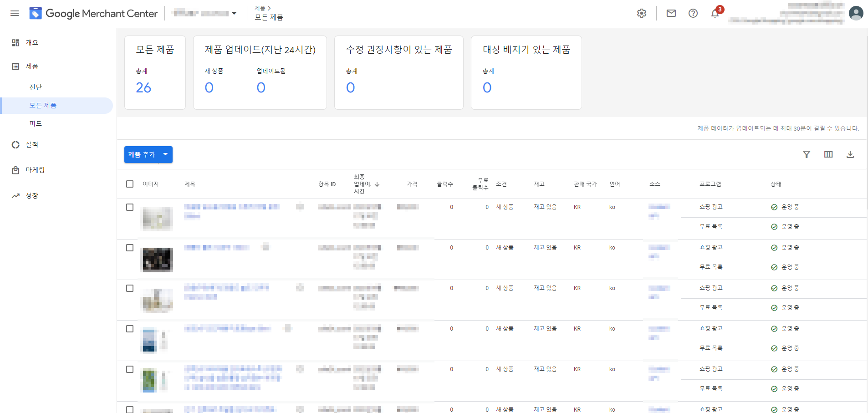
Task: Open 진단 under 제품
Action: click(x=36, y=87)
